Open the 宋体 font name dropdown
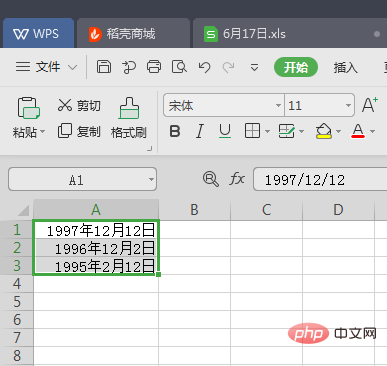The width and height of the screenshot is (387, 366). (278, 106)
